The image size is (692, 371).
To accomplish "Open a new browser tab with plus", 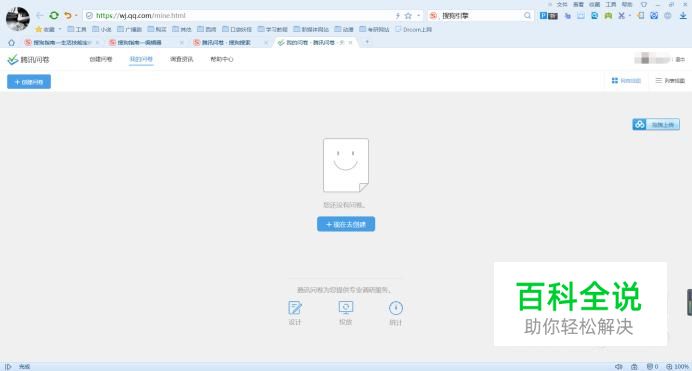I will click(x=367, y=42).
